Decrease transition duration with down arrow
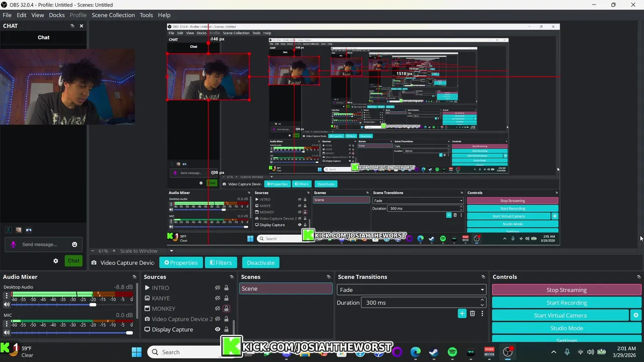644x362 pixels. click(482, 305)
